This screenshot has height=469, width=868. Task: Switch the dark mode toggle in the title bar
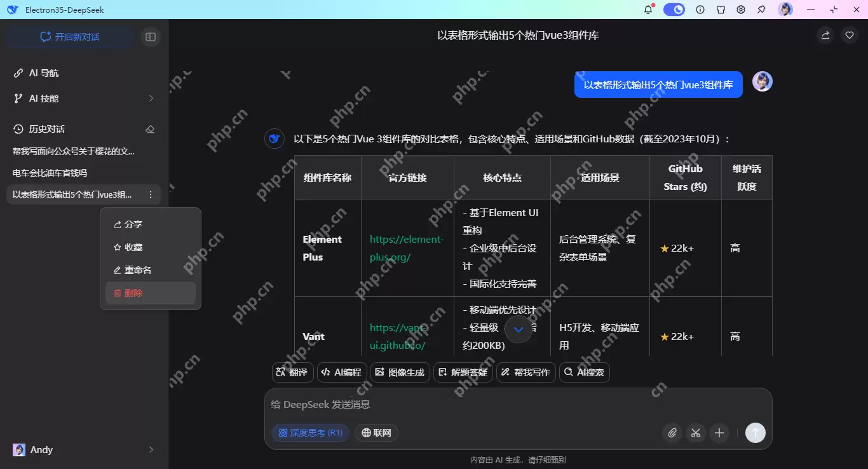coord(674,10)
